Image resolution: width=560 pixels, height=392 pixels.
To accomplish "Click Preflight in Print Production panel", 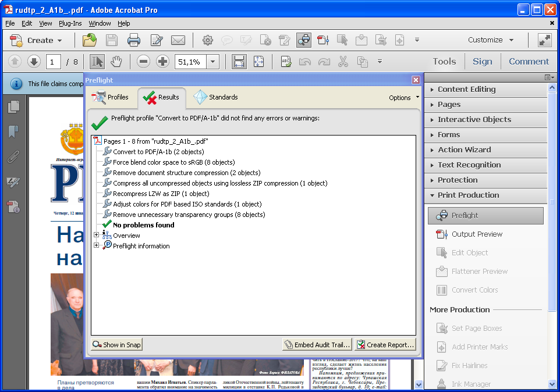I will (485, 215).
